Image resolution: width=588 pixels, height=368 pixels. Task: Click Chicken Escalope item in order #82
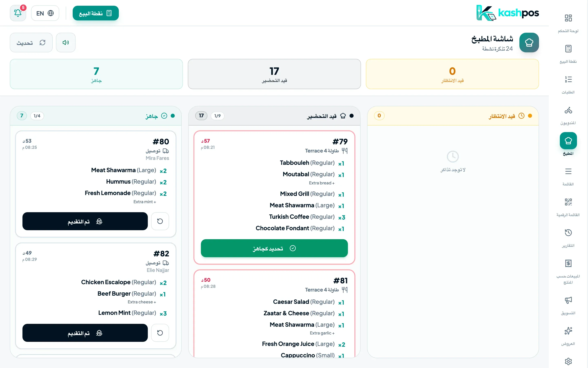119,282
